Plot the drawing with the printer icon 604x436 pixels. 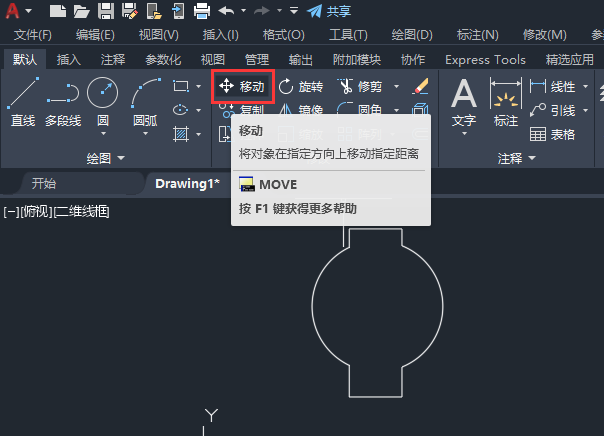pos(202,11)
